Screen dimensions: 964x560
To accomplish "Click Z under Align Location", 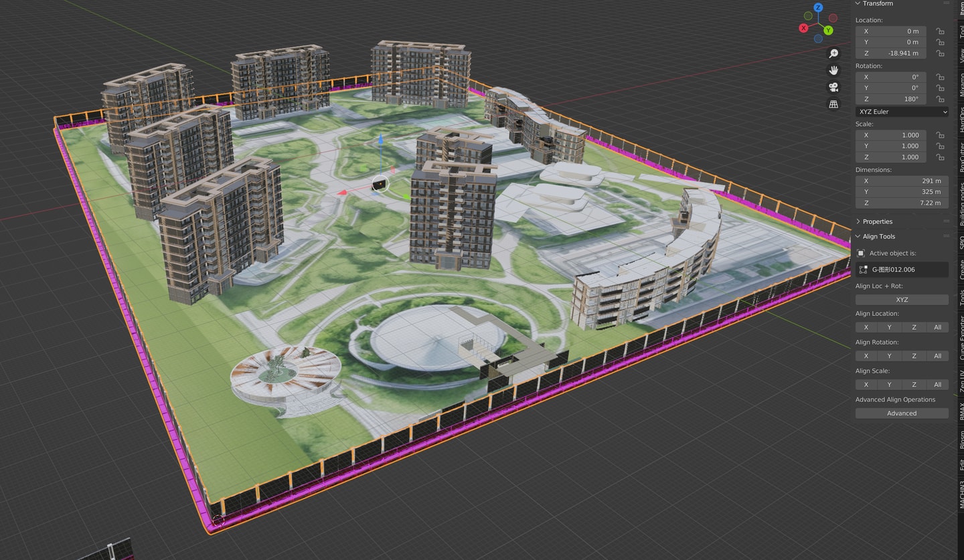I will click(914, 327).
